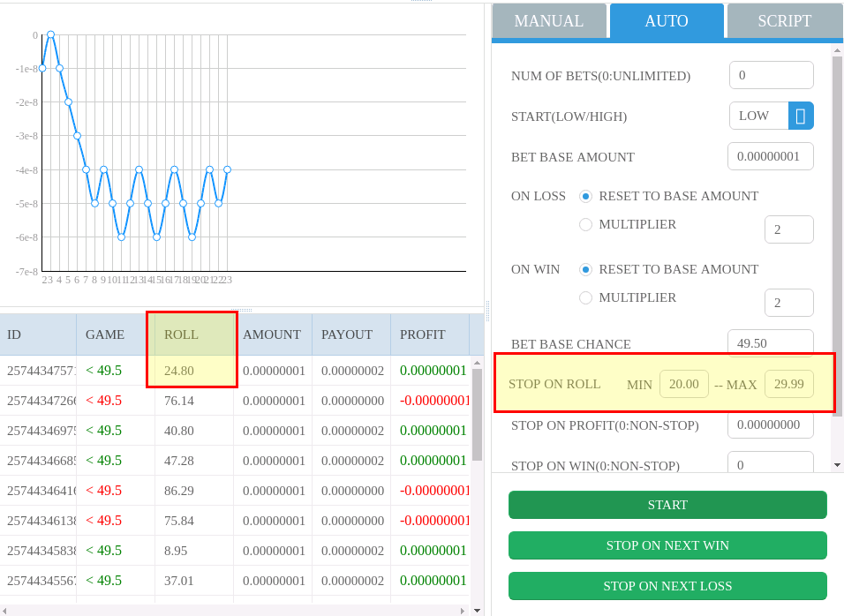
Task: Click the ID column header
Action: point(38,334)
